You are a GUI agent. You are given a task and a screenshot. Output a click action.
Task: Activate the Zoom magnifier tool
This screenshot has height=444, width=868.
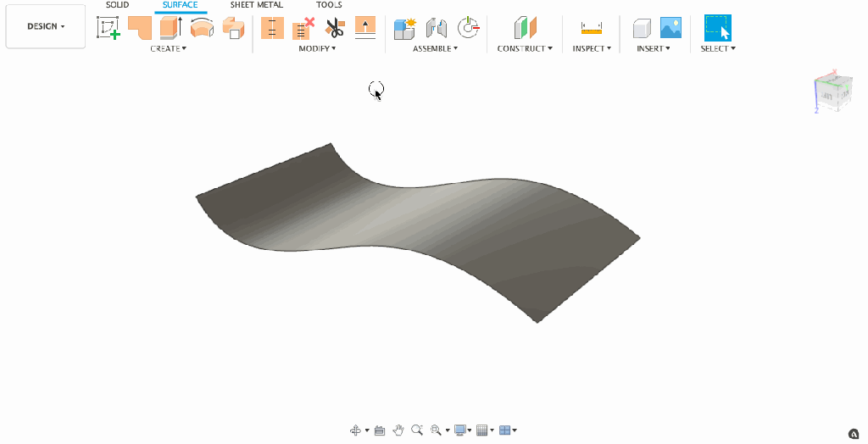click(x=417, y=430)
